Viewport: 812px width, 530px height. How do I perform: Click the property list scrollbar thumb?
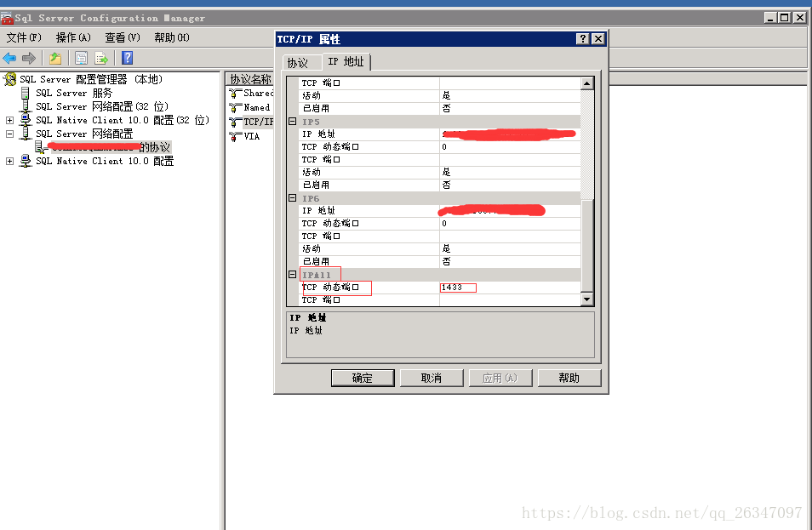click(586, 245)
